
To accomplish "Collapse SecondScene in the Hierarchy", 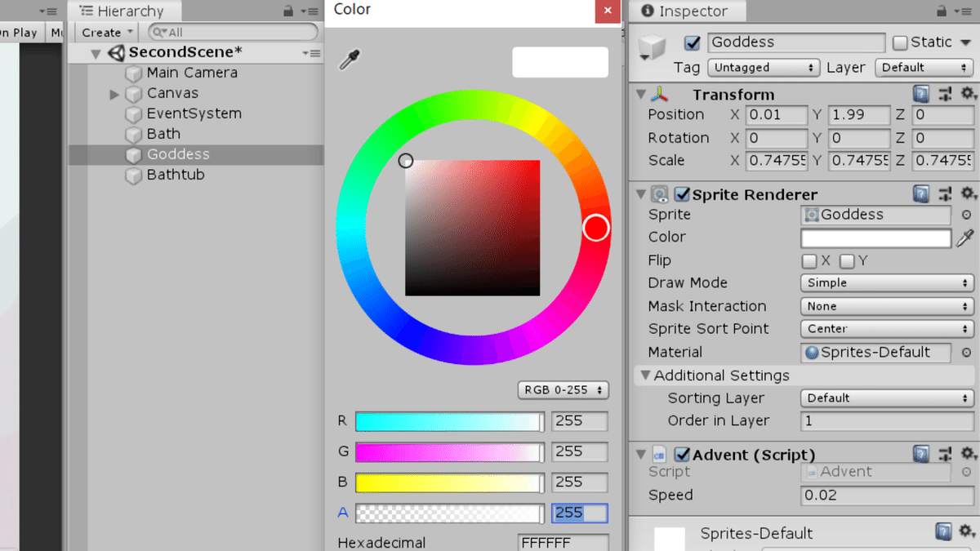I will click(x=96, y=54).
